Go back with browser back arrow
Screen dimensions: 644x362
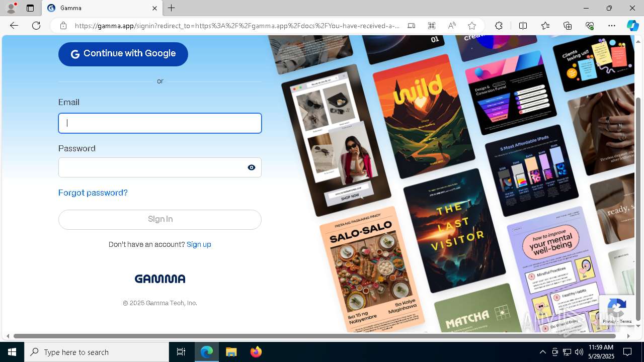pyautogui.click(x=14, y=26)
